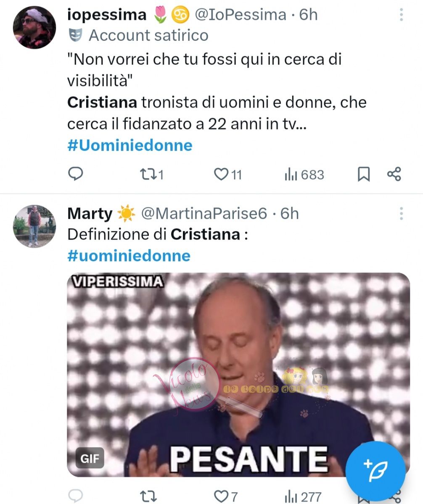Reply to the iopessima tweet

[75, 174]
